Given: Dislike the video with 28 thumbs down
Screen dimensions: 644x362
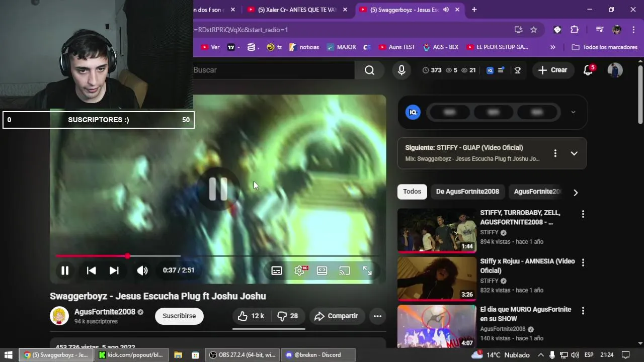Looking at the screenshot, I should 288,316.
